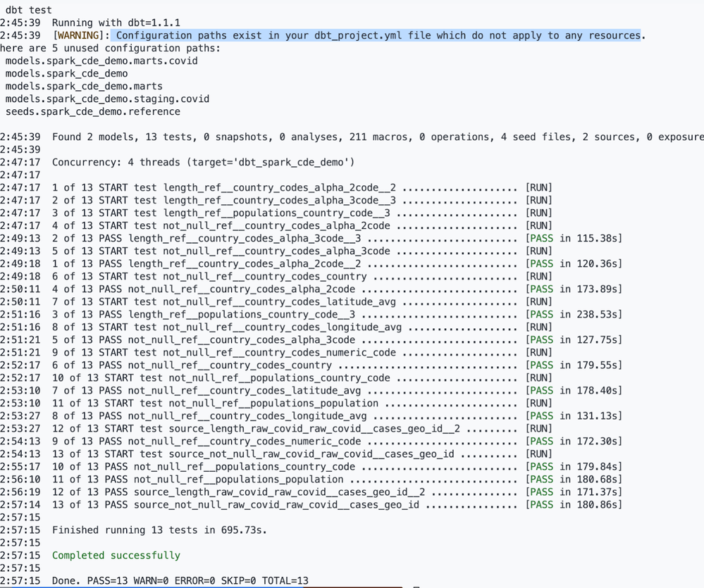Click 'PASS in 238.53s' result
704x588 pixels.
tap(574, 314)
